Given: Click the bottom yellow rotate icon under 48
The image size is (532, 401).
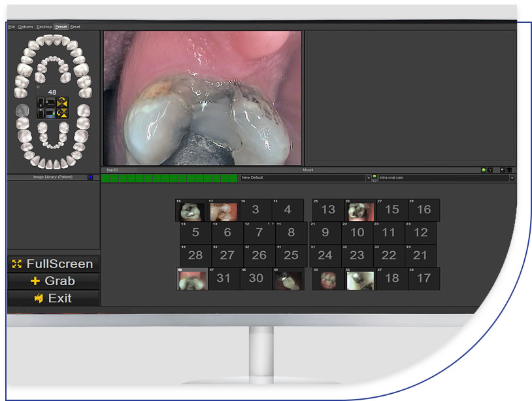Looking at the screenshot, I should pos(63,113).
